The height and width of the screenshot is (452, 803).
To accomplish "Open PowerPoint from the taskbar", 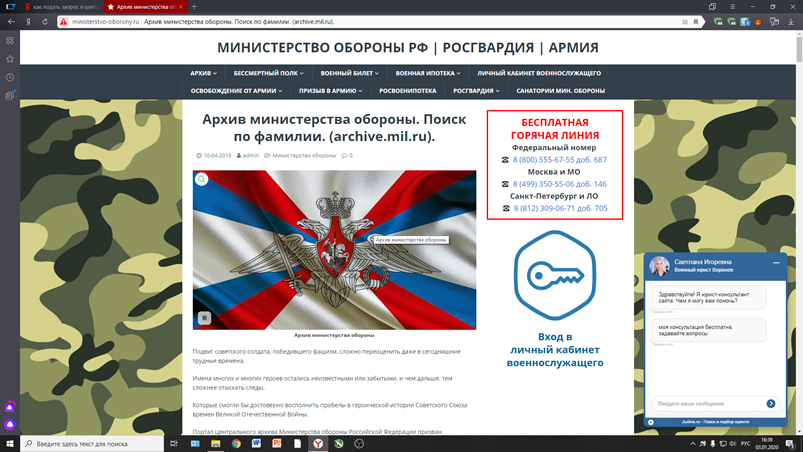I will [277, 444].
